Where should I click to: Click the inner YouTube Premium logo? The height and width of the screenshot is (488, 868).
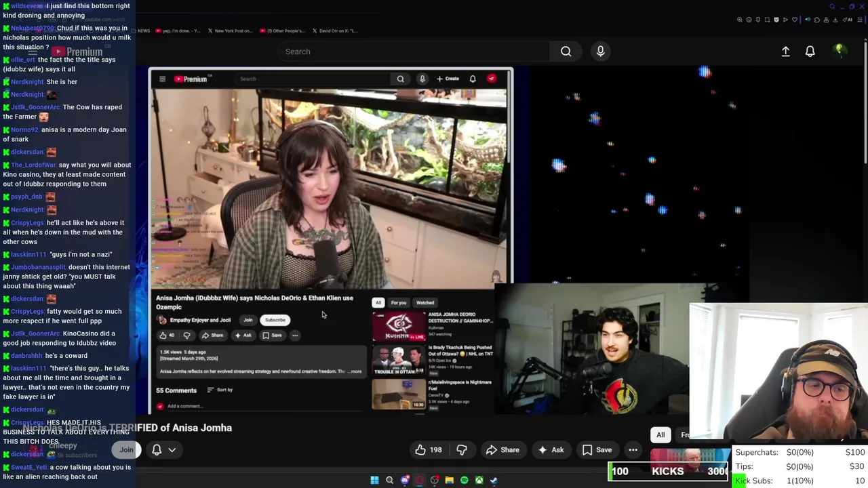click(191, 79)
